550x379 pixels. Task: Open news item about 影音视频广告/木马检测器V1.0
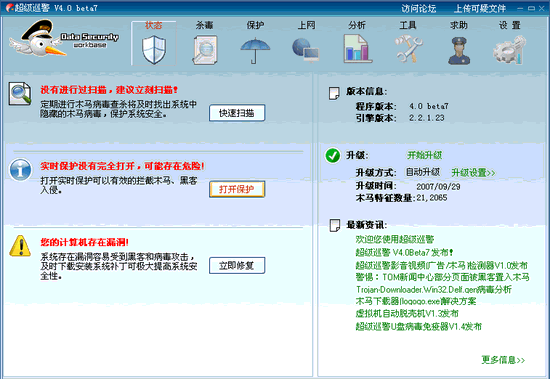[442, 265]
